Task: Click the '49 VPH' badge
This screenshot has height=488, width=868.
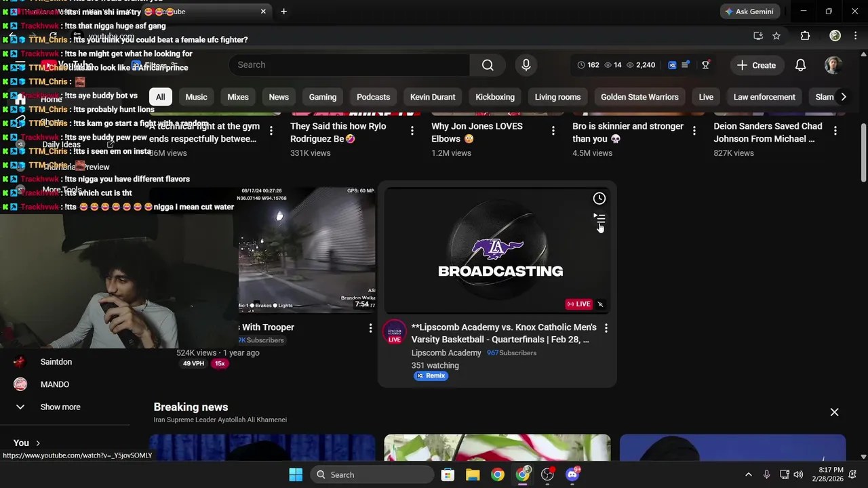Action: 193,364
